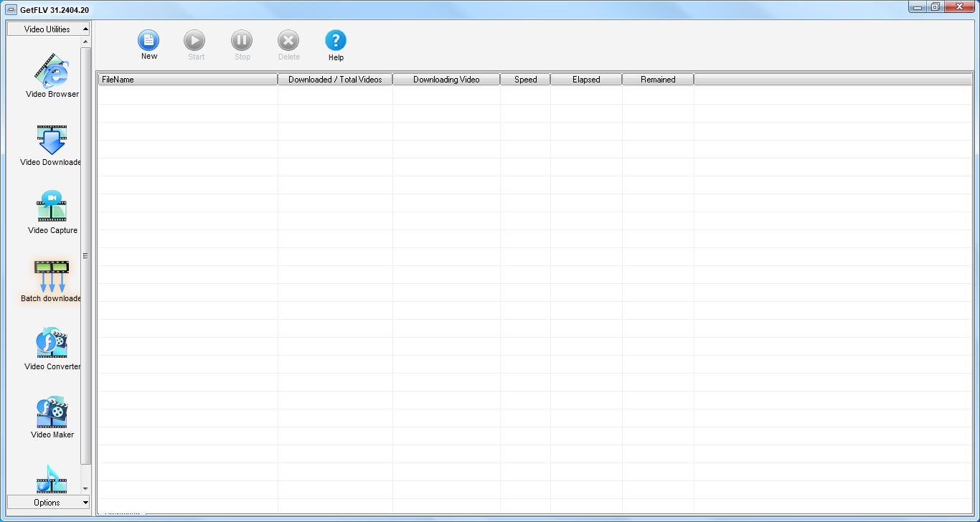Open the Video Maker utility

tap(52, 417)
